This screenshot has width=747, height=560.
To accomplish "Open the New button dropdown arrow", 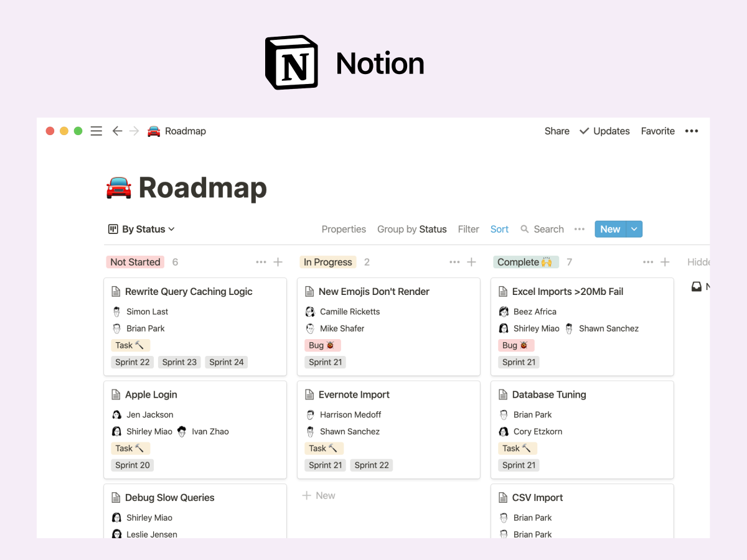I will point(634,230).
